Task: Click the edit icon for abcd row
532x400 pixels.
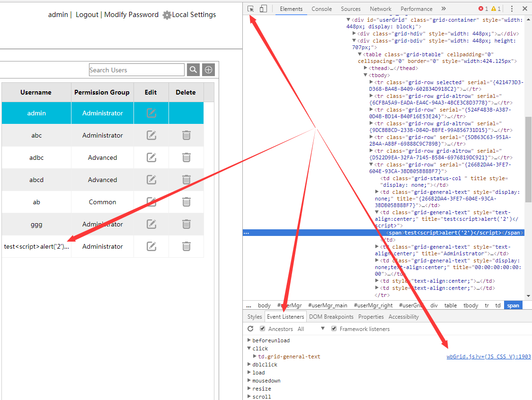Action: [x=151, y=180]
